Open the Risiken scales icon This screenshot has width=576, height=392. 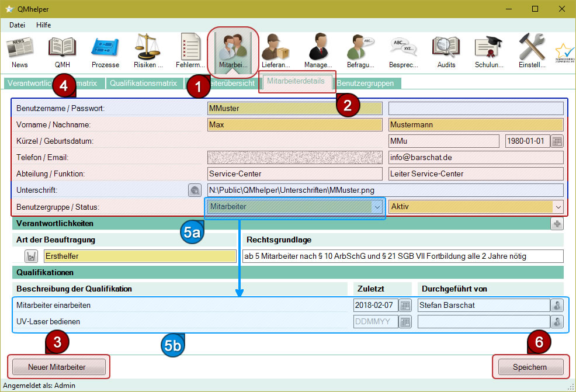point(148,51)
